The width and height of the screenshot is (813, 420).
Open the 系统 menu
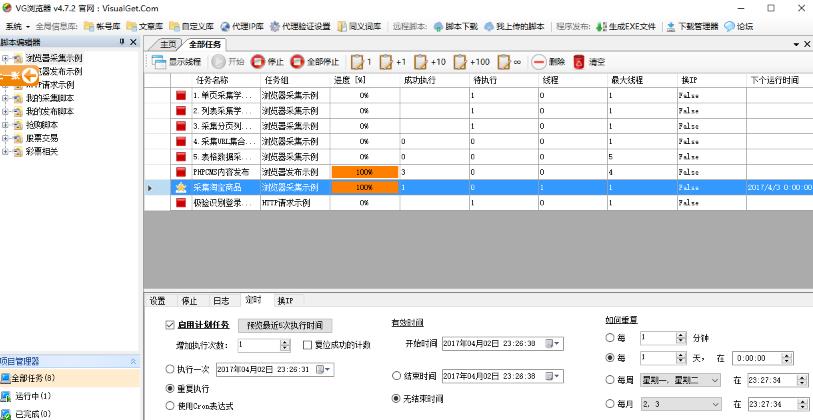click(13, 26)
